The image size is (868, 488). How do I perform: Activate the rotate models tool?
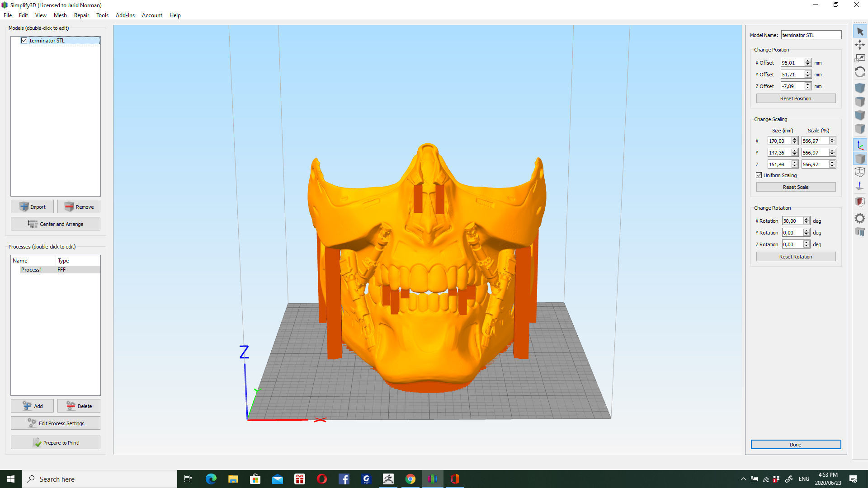click(860, 72)
